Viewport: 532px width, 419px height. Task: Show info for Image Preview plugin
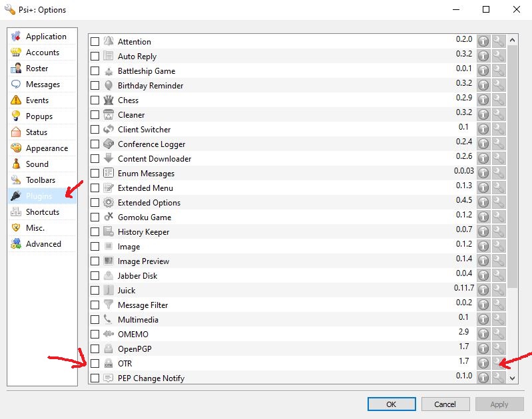click(x=483, y=261)
